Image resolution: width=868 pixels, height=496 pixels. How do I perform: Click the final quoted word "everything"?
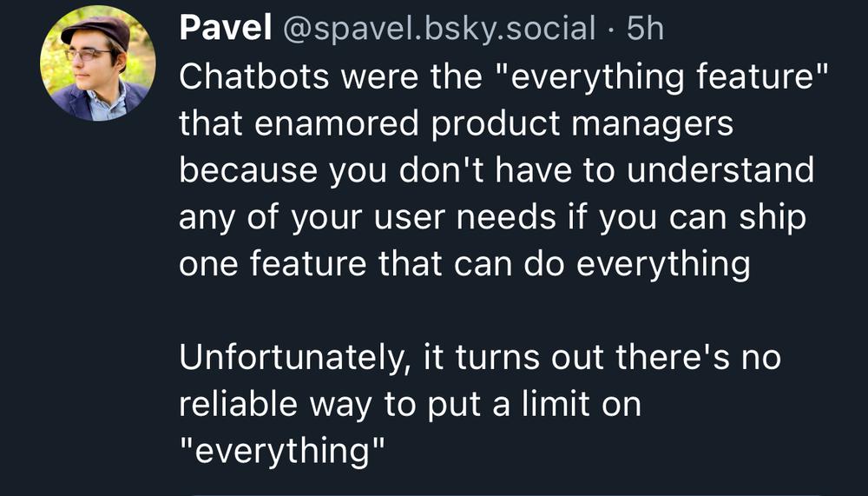[x=282, y=452]
